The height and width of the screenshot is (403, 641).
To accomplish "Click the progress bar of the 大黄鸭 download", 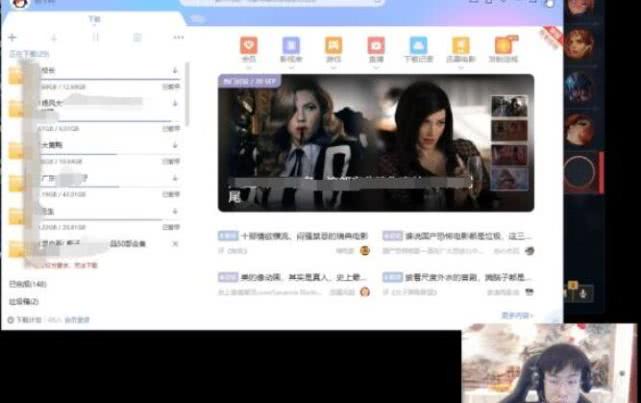I will tap(110, 154).
